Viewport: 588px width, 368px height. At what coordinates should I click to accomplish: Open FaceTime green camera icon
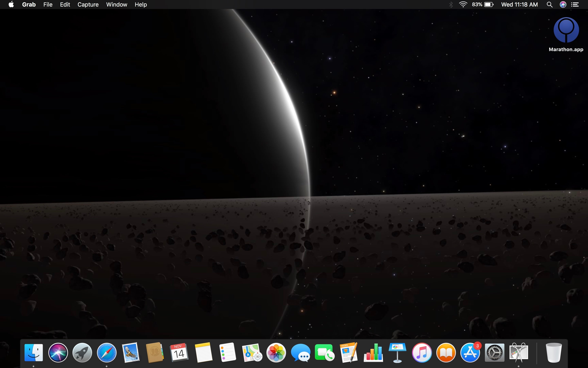click(325, 352)
